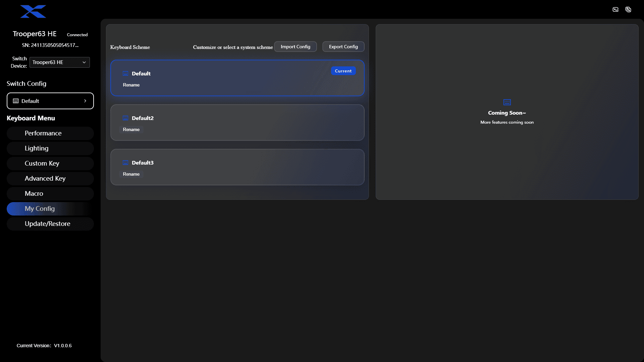
Task: Select Advanced Key menu item
Action: (50, 179)
